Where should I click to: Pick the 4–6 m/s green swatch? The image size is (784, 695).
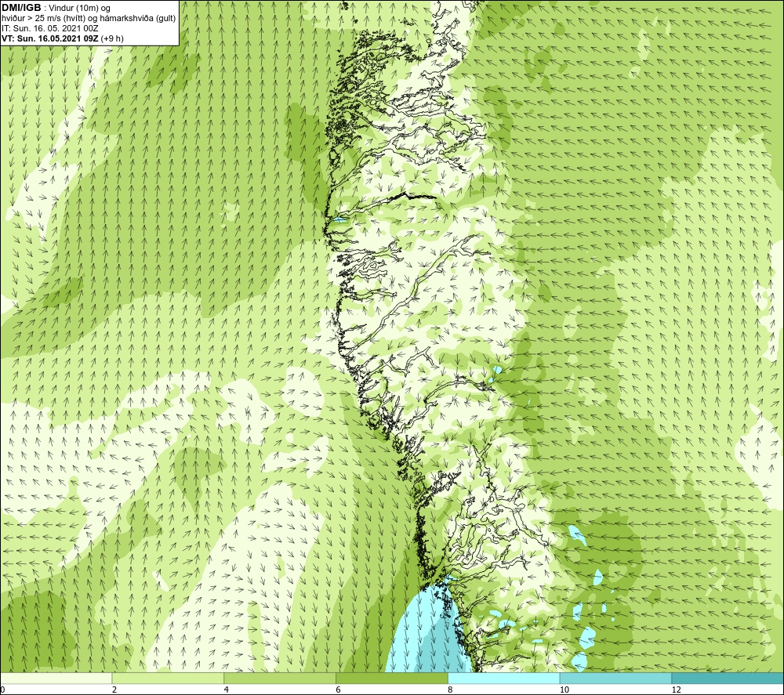click(280, 678)
